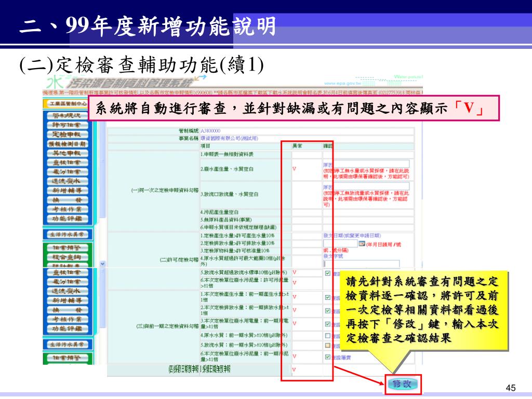The height and width of the screenshot is (399, 532).
Task: Open 新增輔導 in the upper sidebar frame
Action: [x=67, y=190]
